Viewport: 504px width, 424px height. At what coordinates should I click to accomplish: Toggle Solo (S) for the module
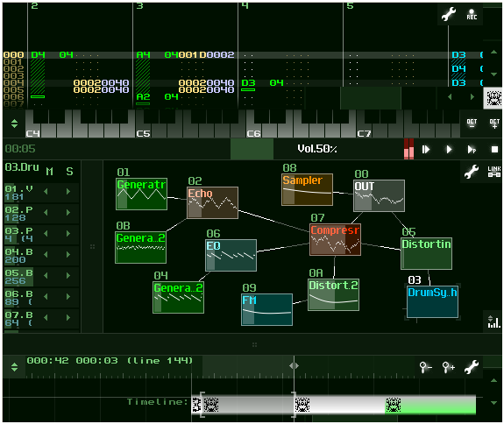coord(69,172)
